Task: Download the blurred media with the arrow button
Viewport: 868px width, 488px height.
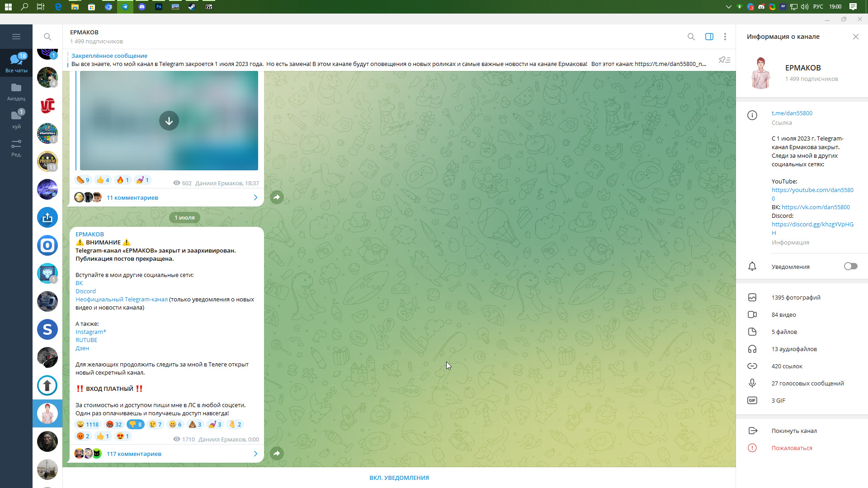Action: click(x=169, y=121)
